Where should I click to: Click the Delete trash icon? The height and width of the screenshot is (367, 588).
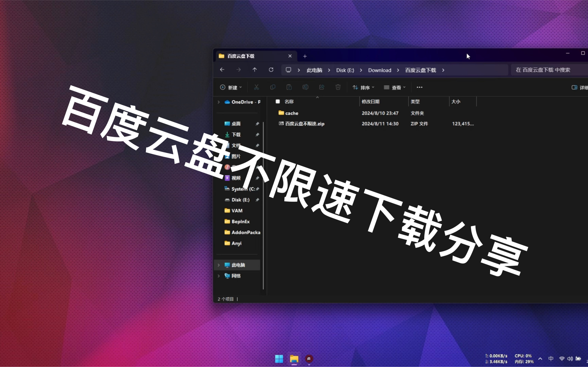tap(338, 87)
